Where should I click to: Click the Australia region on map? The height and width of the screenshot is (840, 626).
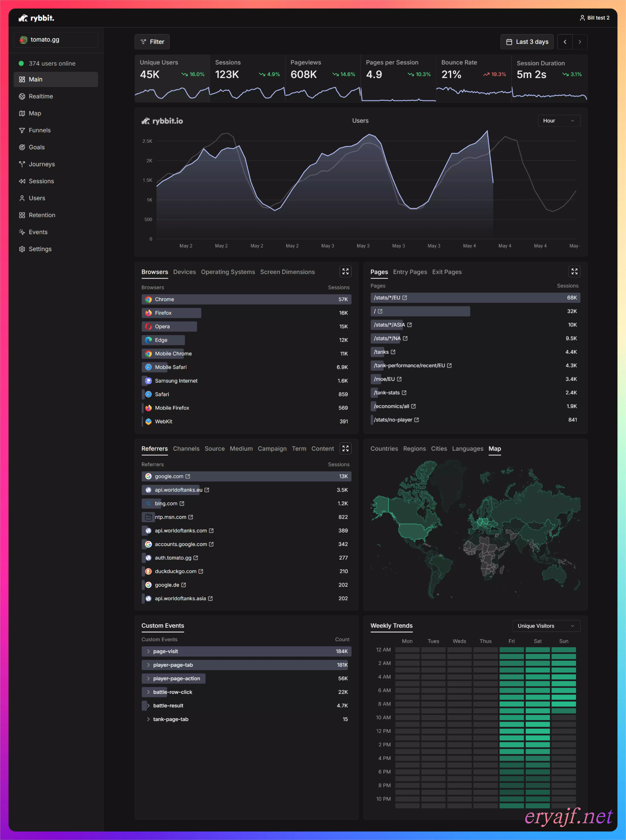point(554,574)
